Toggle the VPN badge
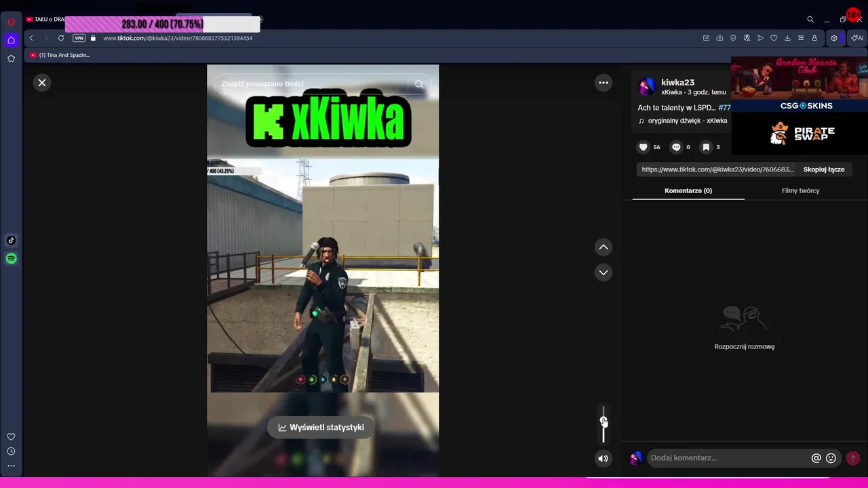 click(x=79, y=38)
